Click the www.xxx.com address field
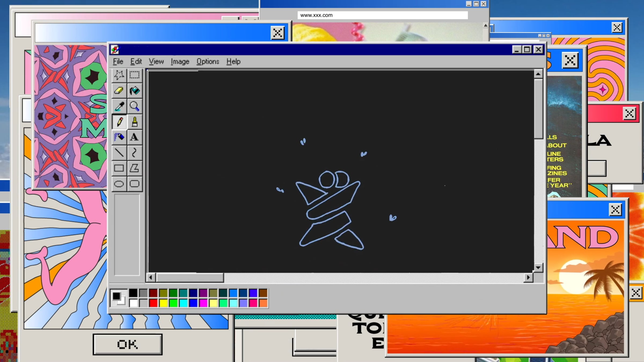Image resolution: width=644 pixels, height=362 pixels. [x=382, y=15]
